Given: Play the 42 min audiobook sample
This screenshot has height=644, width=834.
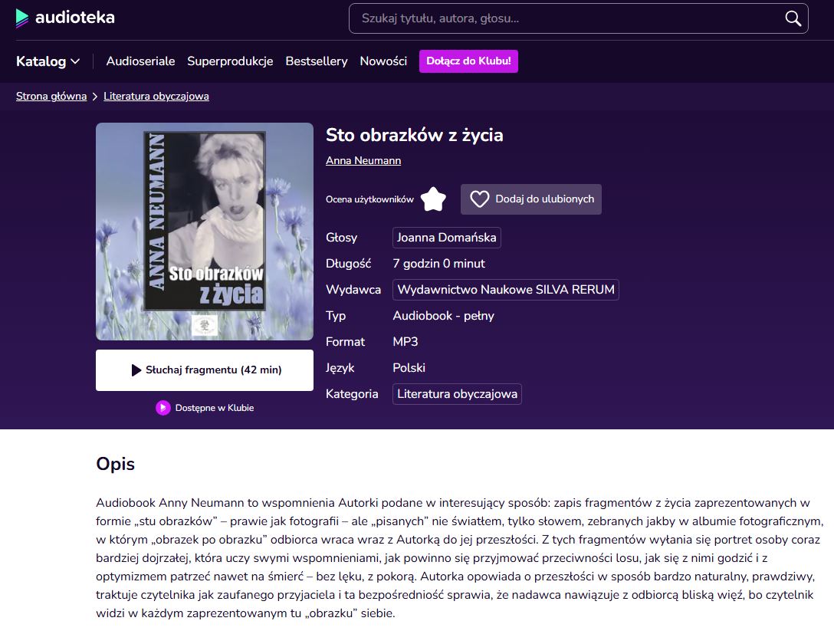Looking at the screenshot, I should tap(205, 370).
